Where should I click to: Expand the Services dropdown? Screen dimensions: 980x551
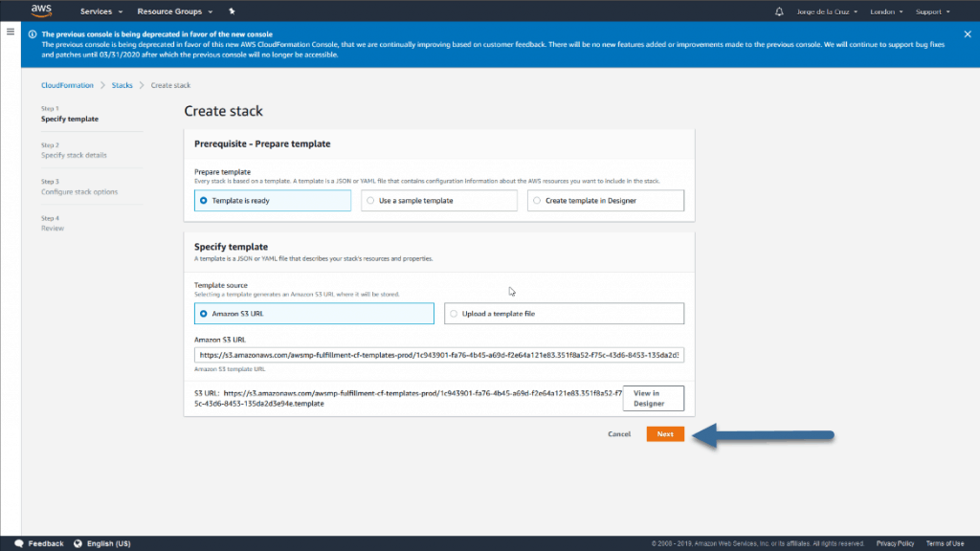[x=101, y=11]
